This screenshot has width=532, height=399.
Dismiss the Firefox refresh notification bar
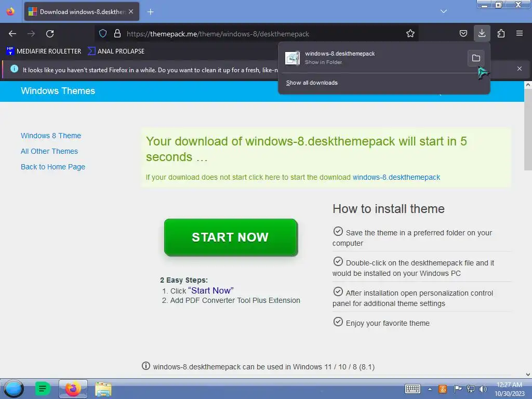519,69
